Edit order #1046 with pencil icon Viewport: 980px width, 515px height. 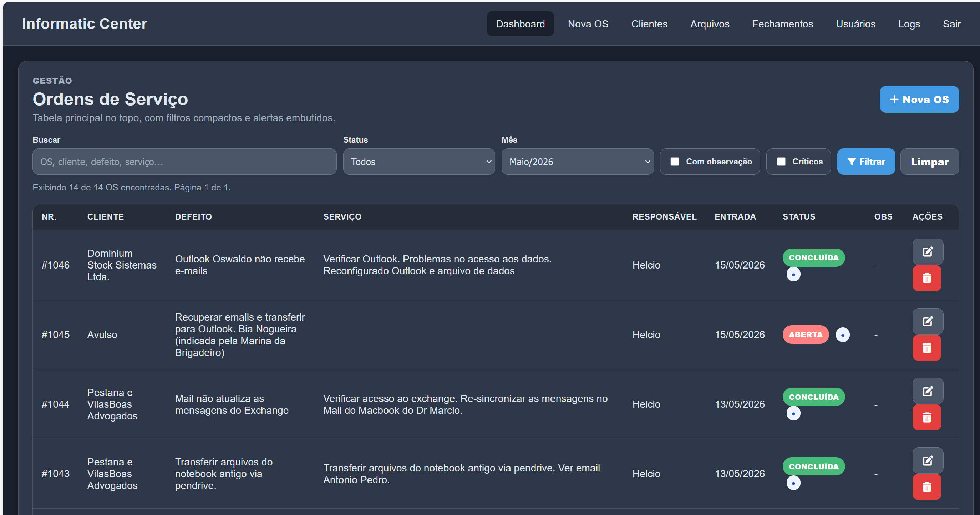coord(928,252)
